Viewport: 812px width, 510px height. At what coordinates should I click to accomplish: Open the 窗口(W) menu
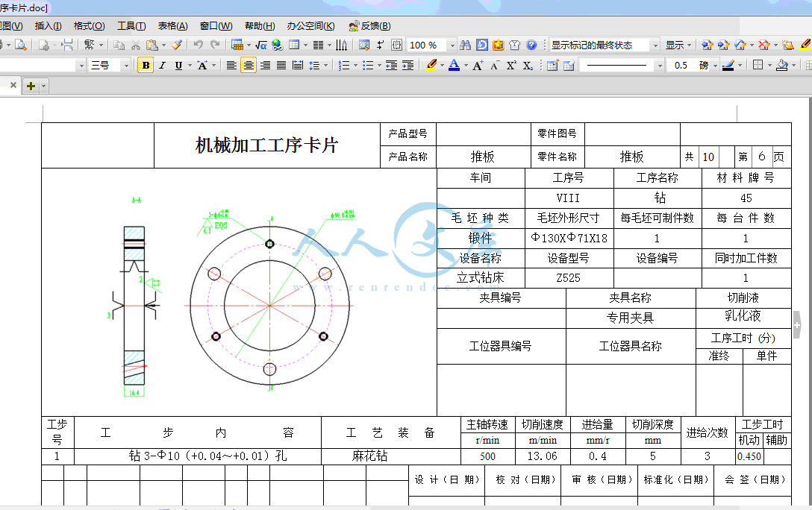coord(216,26)
